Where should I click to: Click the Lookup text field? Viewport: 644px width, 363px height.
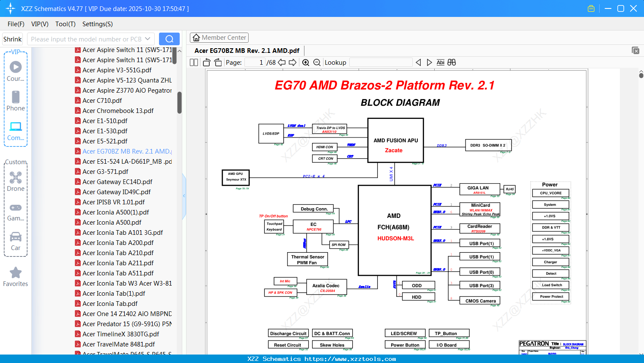(x=381, y=63)
